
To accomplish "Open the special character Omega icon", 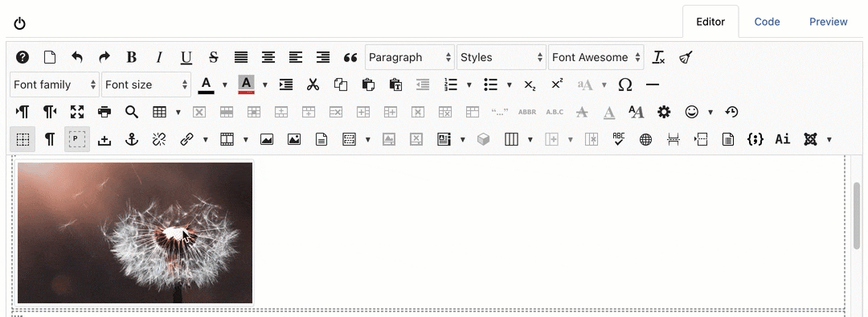I will 625,84.
